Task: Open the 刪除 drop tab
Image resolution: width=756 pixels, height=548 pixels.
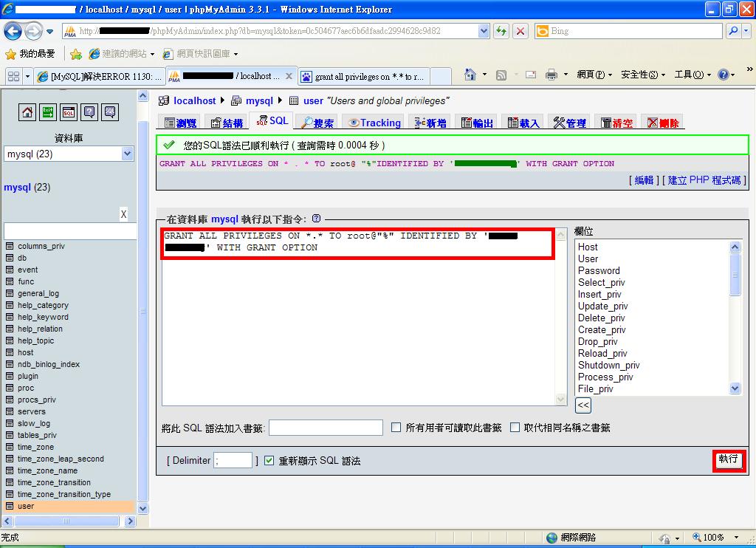Action: [x=663, y=123]
